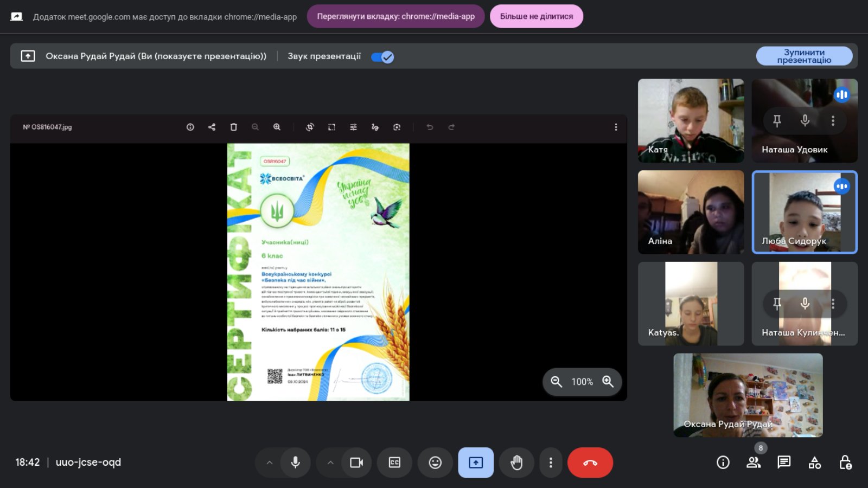Click Переглянути вкладку: chrome://media-app button
868x488 pixels.
(395, 16)
